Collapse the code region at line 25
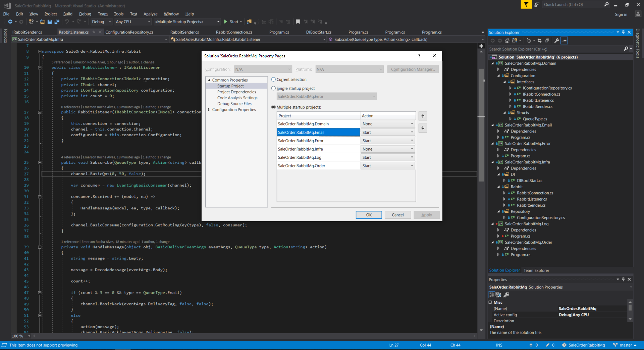Image resolution: width=644 pixels, height=350 pixels. tap(40, 162)
